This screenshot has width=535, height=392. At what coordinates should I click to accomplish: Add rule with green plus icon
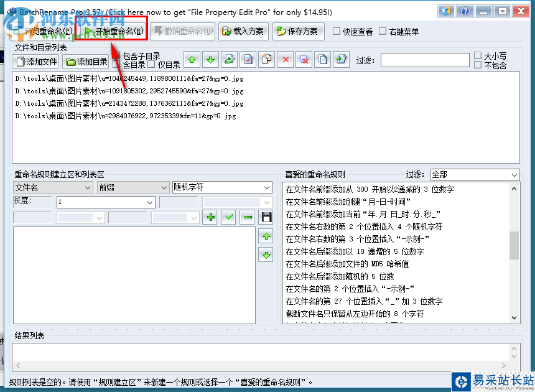[211, 217]
